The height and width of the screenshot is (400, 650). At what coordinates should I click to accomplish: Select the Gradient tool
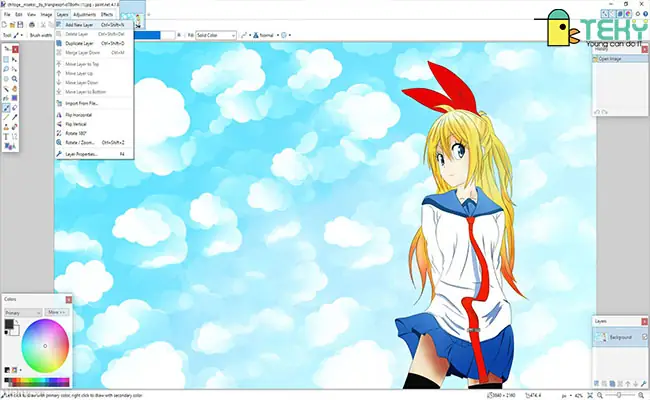(x=15, y=98)
